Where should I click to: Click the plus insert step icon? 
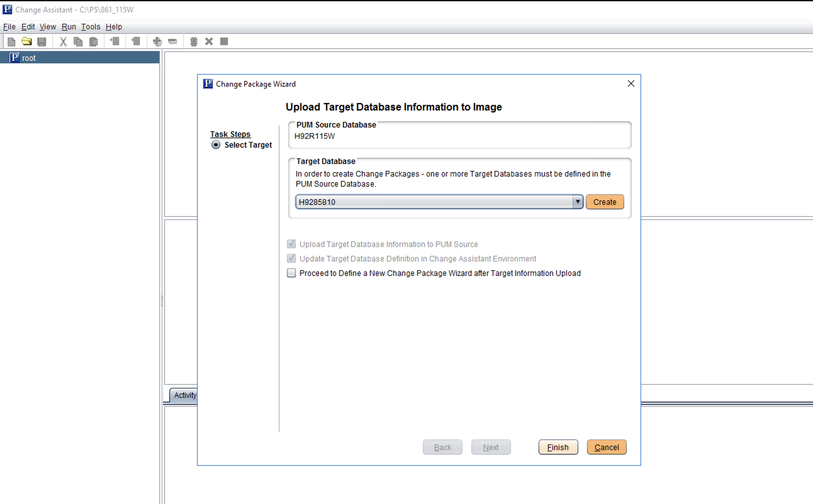(157, 42)
